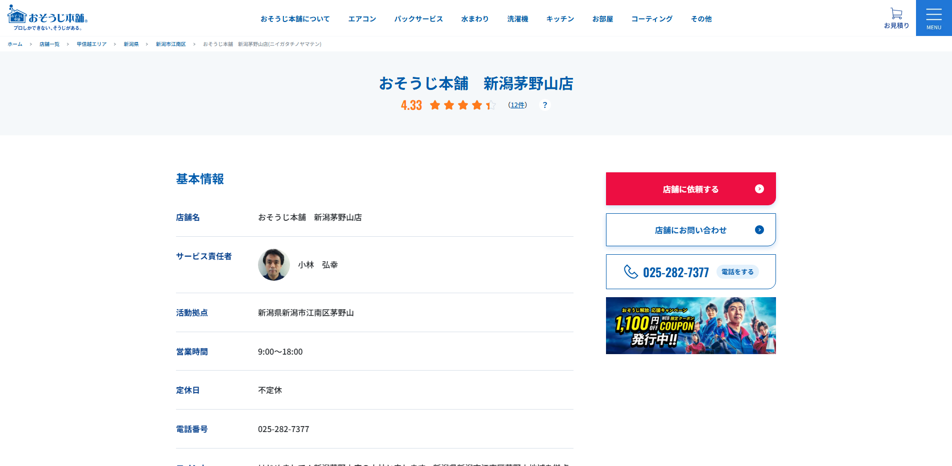Expand the その他 navigation menu
The width and height of the screenshot is (952, 466).
point(701,19)
